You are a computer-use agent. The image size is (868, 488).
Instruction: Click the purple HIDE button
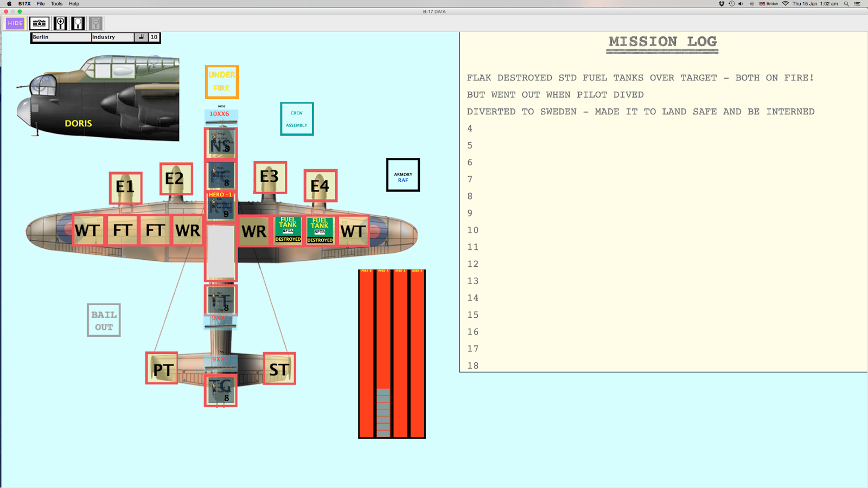click(15, 23)
